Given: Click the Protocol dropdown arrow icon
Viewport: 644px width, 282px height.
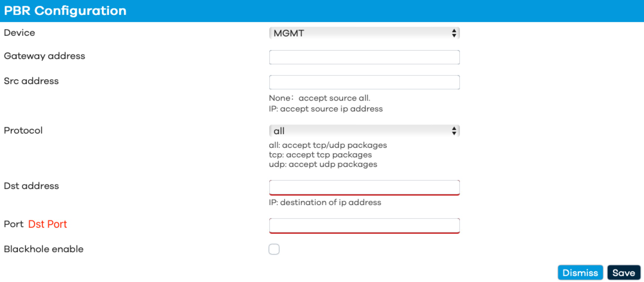Looking at the screenshot, I should pos(454,131).
